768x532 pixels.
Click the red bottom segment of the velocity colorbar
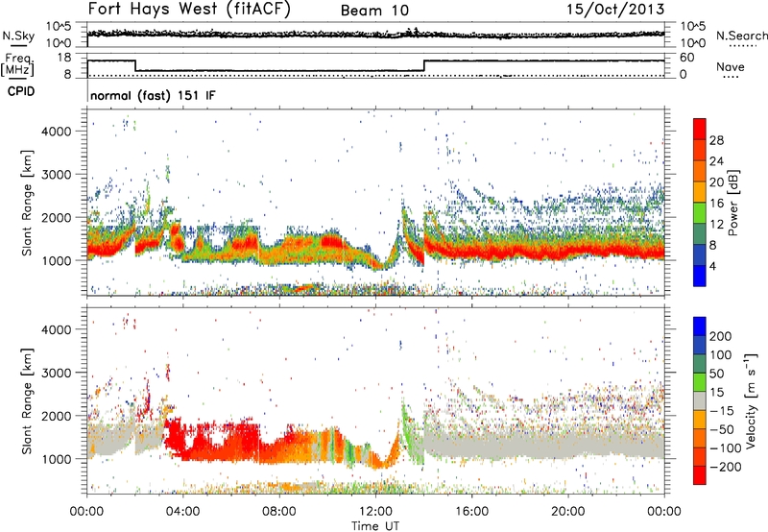point(700,475)
